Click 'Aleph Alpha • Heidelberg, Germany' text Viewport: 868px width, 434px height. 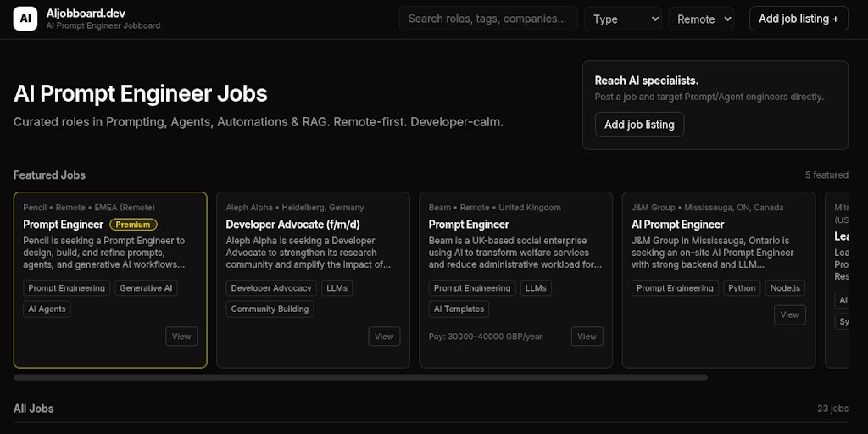(295, 208)
